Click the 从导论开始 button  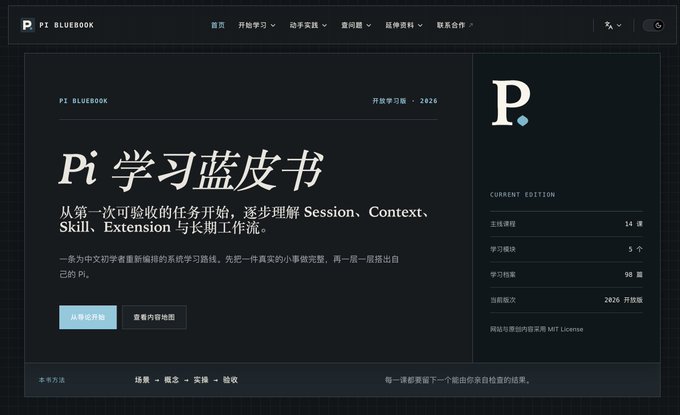pos(88,317)
